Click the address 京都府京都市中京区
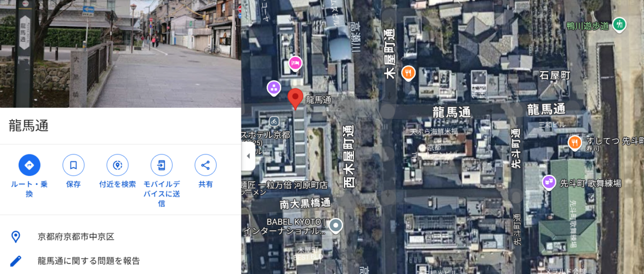The image size is (644, 274). [76, 236]
